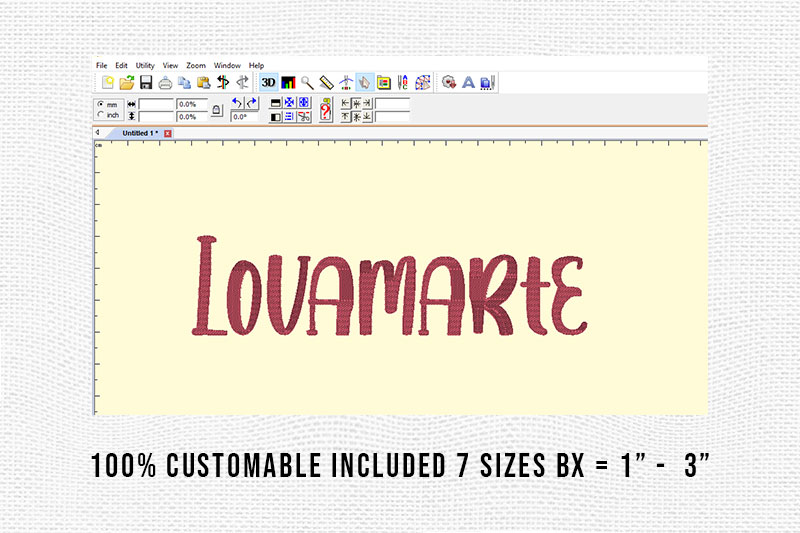The image size is (800, 533).
Task: Open the Zoom menu
Action: (196, 65)
